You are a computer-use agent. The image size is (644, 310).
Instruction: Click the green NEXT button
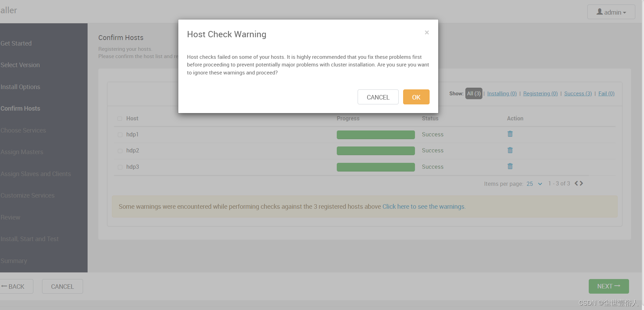click(x=609, y=286)
